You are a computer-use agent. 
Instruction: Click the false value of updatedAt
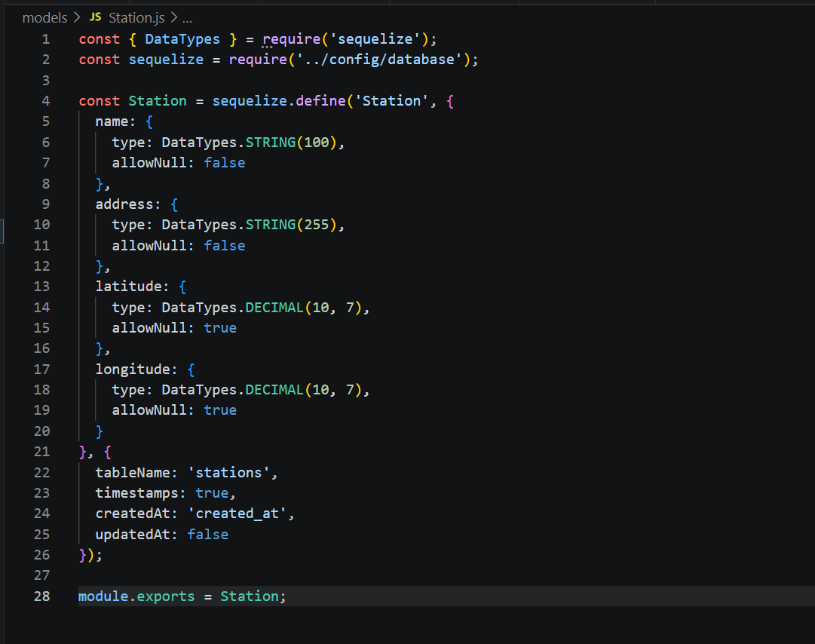[x=207, y=535]
